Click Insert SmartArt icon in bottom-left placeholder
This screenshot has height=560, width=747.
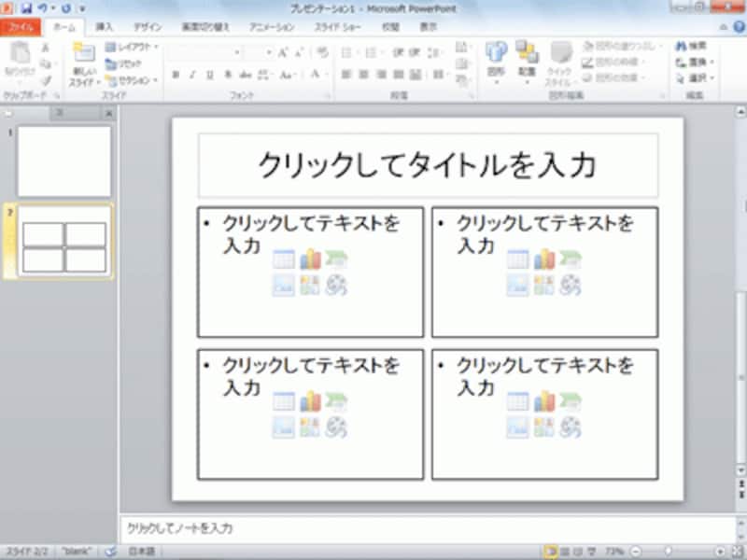click(x=336, y=402)
